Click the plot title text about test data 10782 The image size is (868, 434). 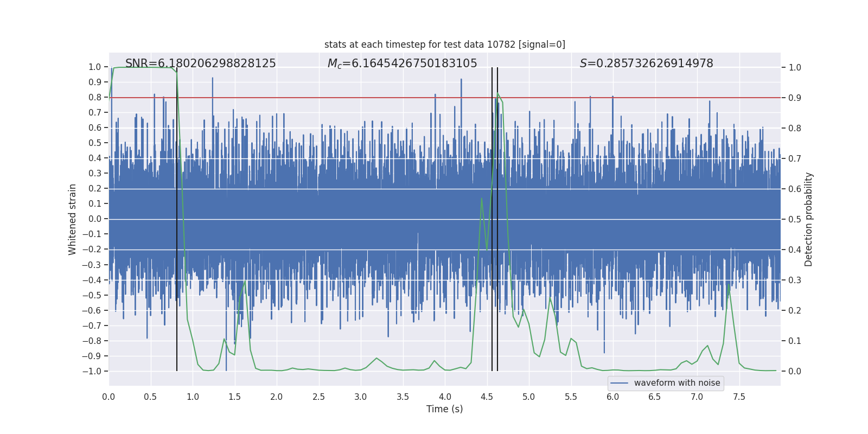[445, 44]
